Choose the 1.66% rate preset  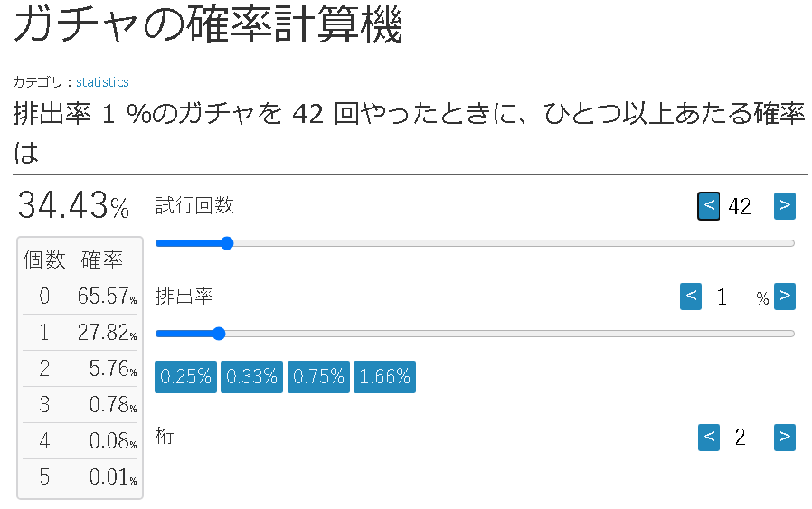coord(384,377)
